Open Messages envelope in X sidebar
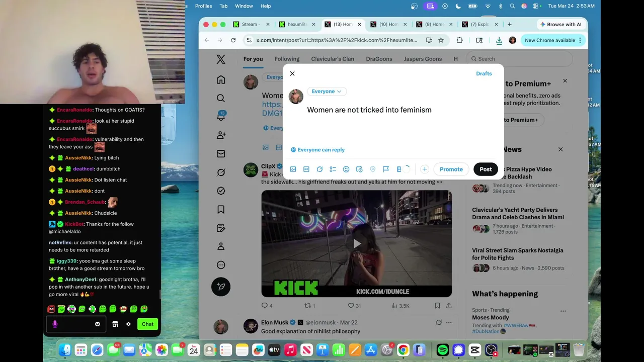This screenshot has width=644, height=362. (x=221, y=154)
